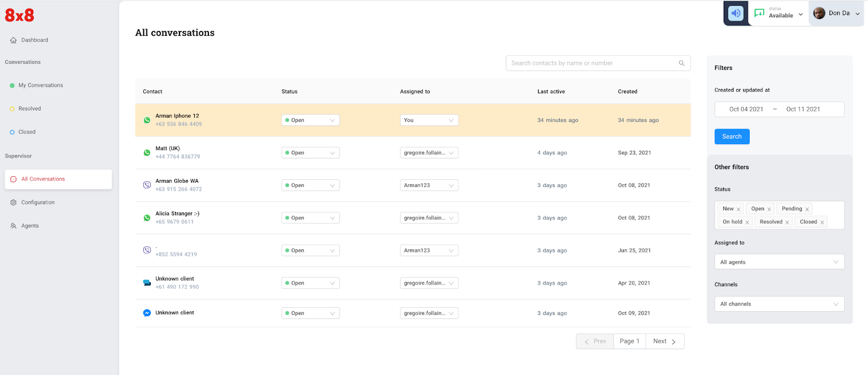
Task: Click the blue Search button
Action: (731, 137)
